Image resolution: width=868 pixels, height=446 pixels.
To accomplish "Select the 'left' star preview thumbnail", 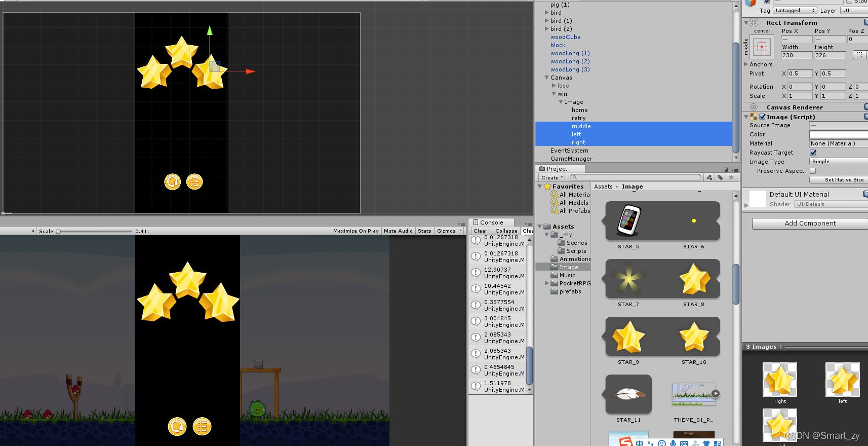I will 843,380.
